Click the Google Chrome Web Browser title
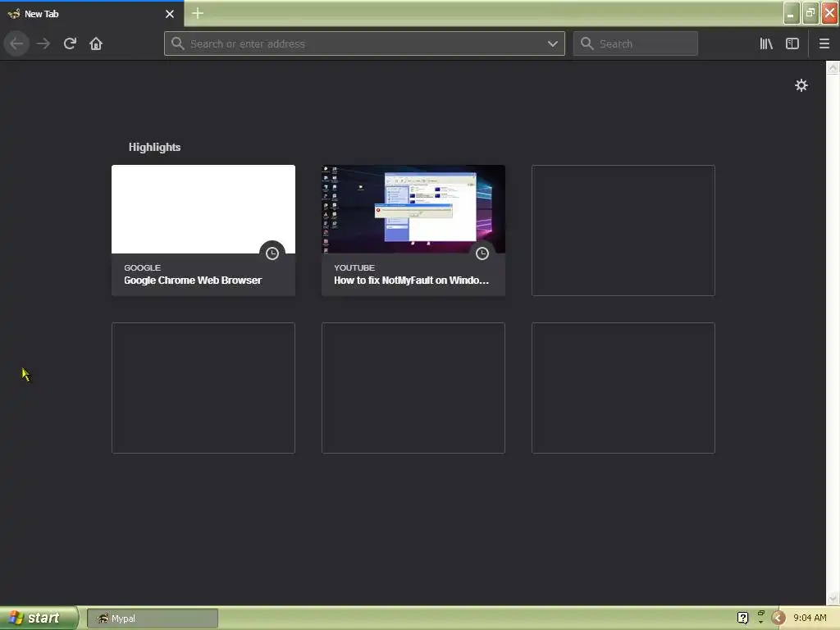840x630 pixels. click(x=193, y=281)
